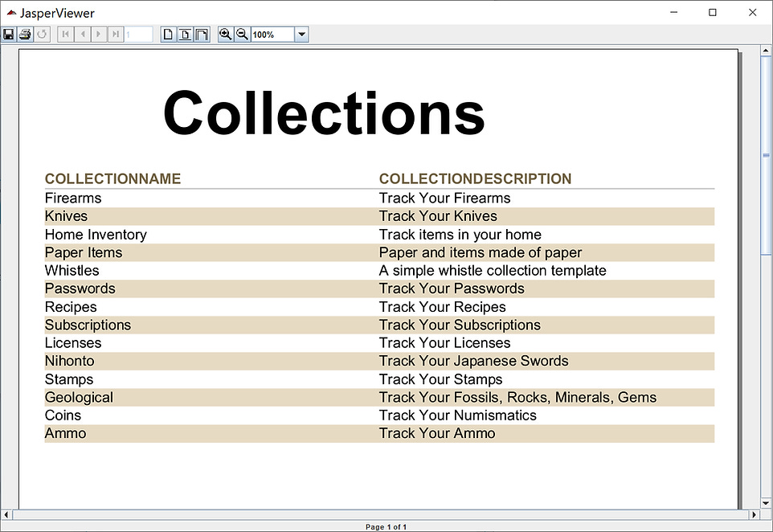Click the Stamps row name
This screenshot has height=532, width=773.
pos(69,379)
